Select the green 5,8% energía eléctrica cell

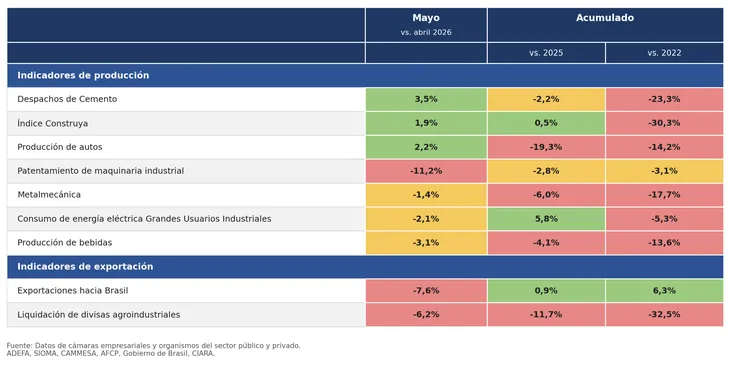tap(546, 219)
